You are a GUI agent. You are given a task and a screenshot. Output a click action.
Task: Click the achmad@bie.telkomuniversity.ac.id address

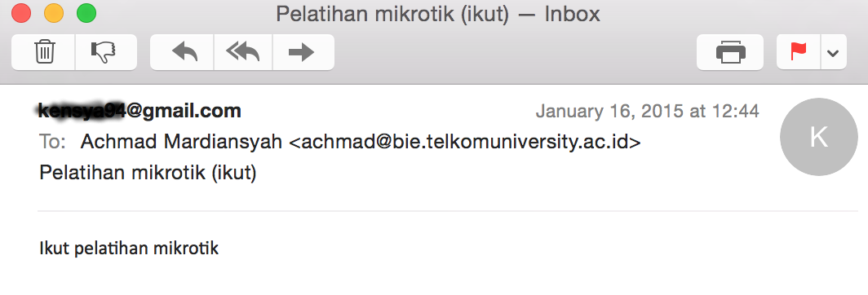point(465,143)
